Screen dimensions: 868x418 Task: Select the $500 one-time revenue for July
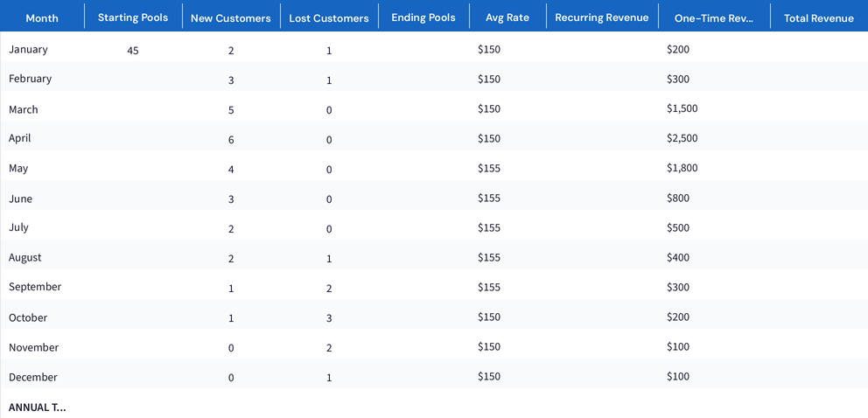click(x=678, y=227)
